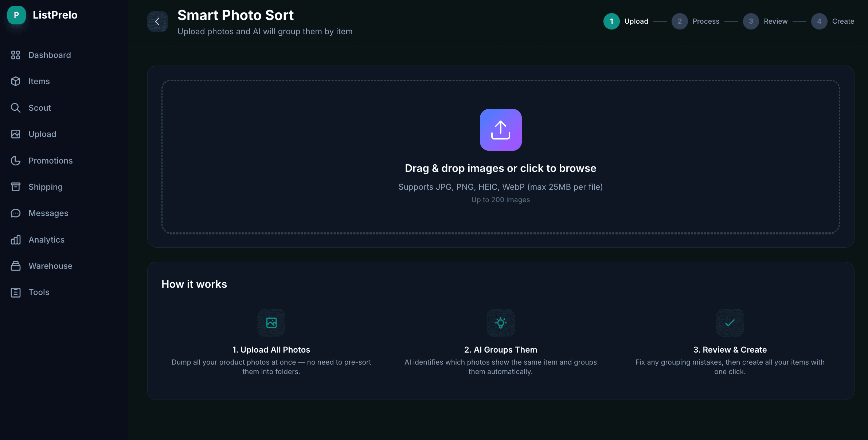The height and width of the screenshot is (440, 868).
Task: Click the Warehouse icon in sidebar
Action: point(16,266)
